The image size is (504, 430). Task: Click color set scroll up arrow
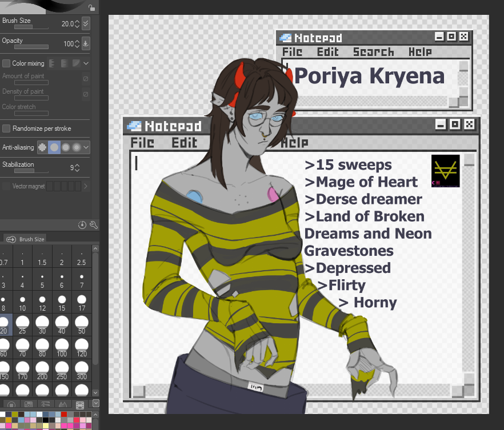tap(95, 415)
